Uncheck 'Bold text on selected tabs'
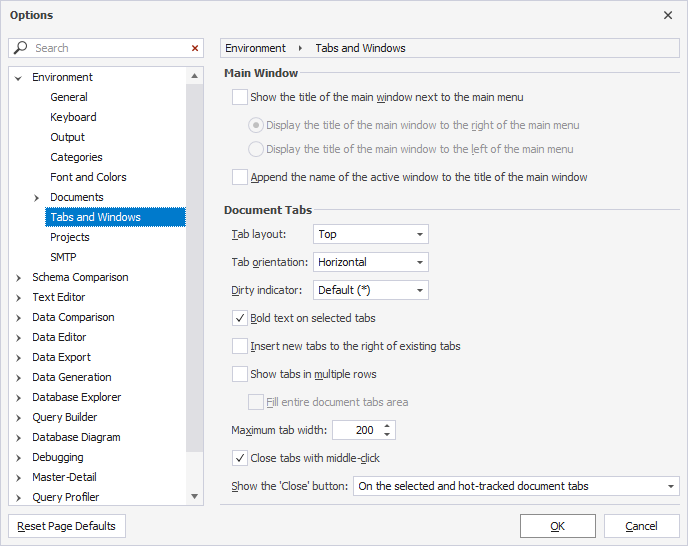This screenshot has width=688, height=546. coord(240,318)
